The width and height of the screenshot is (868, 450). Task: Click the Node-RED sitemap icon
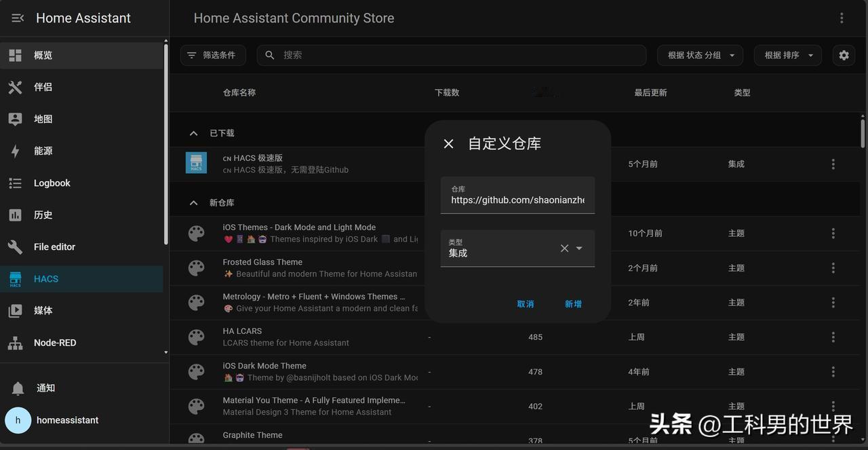(15, 343)
